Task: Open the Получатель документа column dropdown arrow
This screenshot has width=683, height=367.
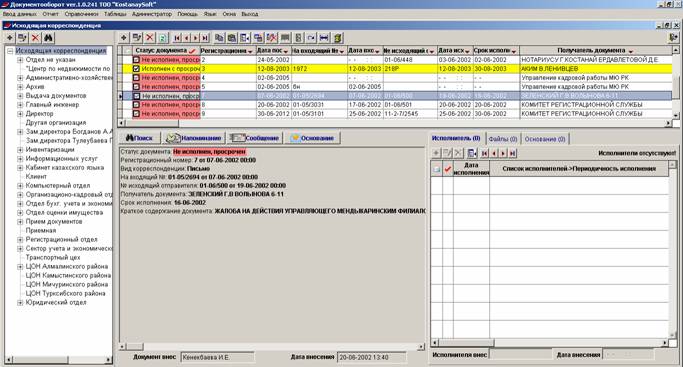Action: (x=630, y=52)
